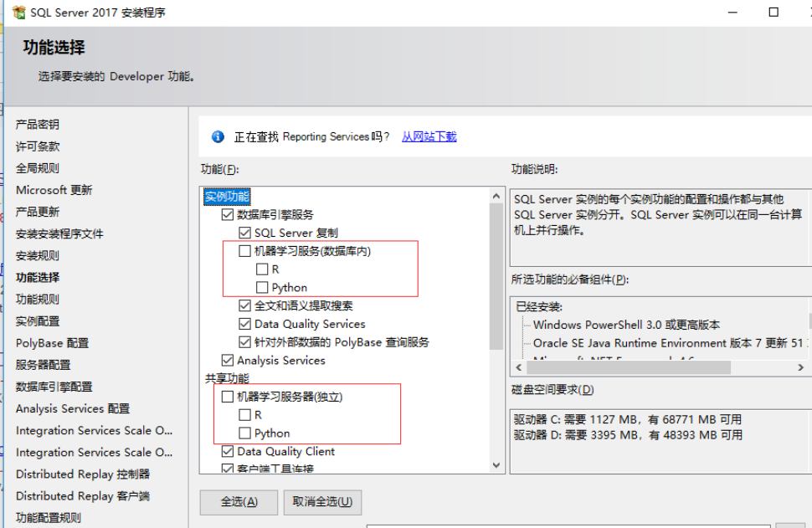This screenshot has width=812, height=528.
Task: Enable 机器学习服务(数据库内) checkbox
Action: coord(245,251)
